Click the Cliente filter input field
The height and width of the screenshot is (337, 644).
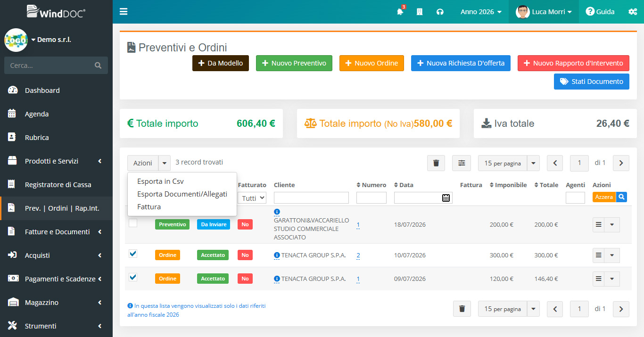(311, 198)
